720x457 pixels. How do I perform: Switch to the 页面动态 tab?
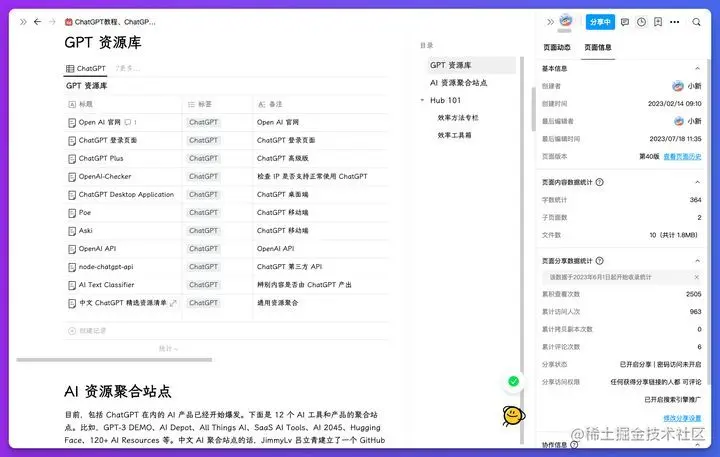(x=557, y=47)
